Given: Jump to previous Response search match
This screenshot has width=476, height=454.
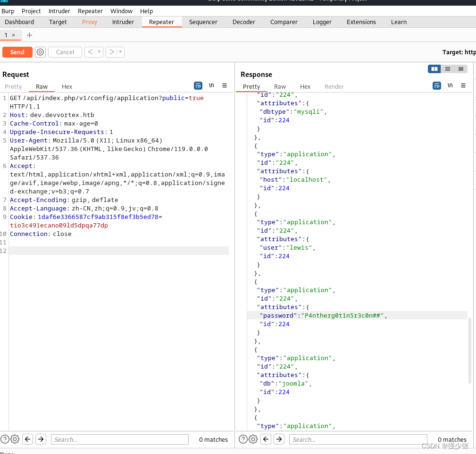Looking at the screenshot, I should point(266,439).
